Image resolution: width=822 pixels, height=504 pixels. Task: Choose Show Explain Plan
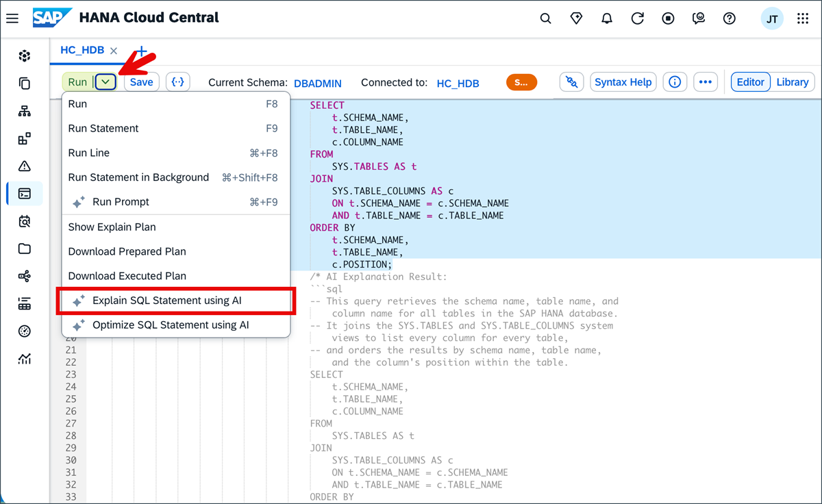coord(176,227)
